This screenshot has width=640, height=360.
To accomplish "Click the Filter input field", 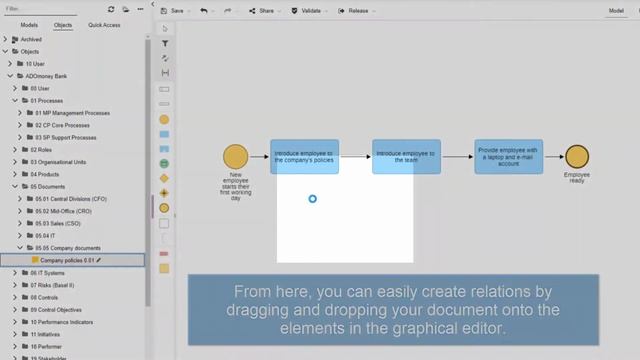I will [x=40, y=9].
